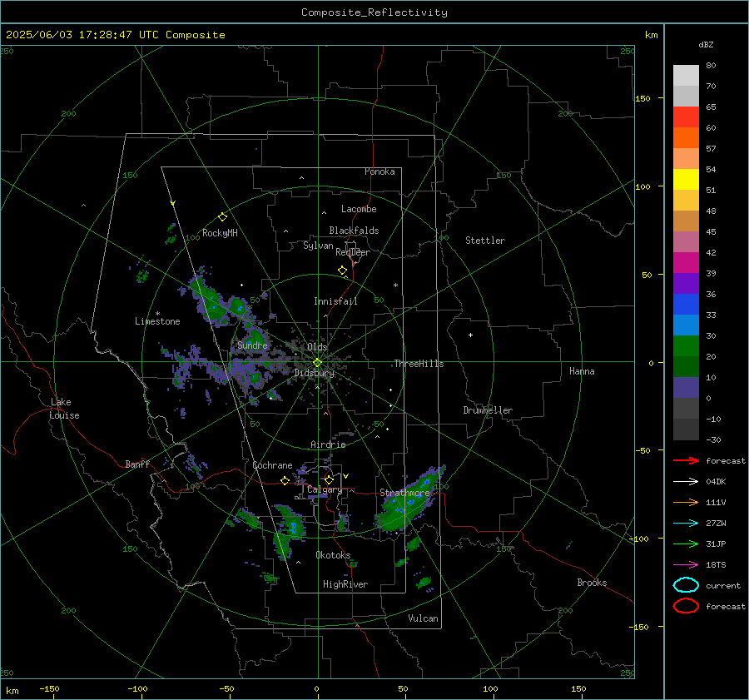Click the blue-core storm cell southwest of Calgary
749x700 pixels.
point(292,524)
